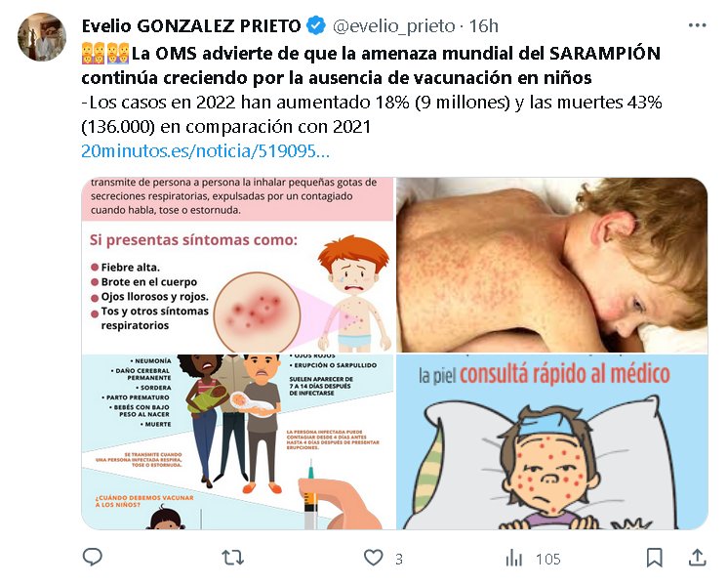Open the three-dot more options menu
The image size is (728, 584).
tap(697, 25)
